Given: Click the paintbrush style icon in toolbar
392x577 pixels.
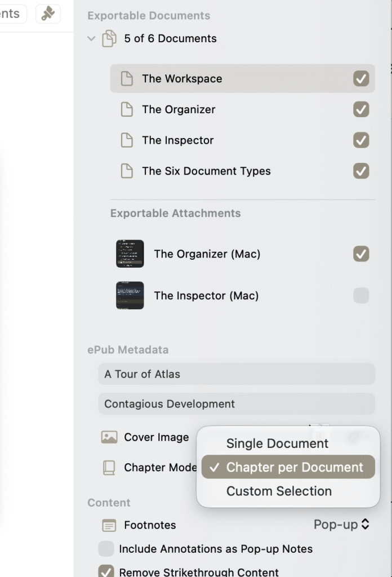Looking at the screenshot, I should tap(48, 14).
